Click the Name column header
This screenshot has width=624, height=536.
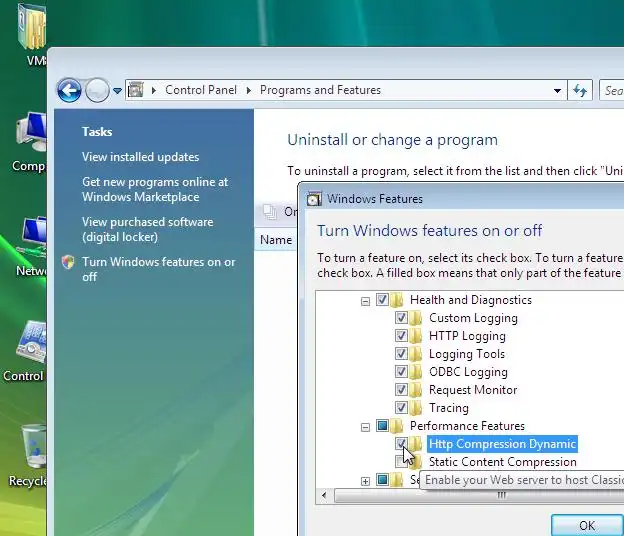[x=275, y=240]
